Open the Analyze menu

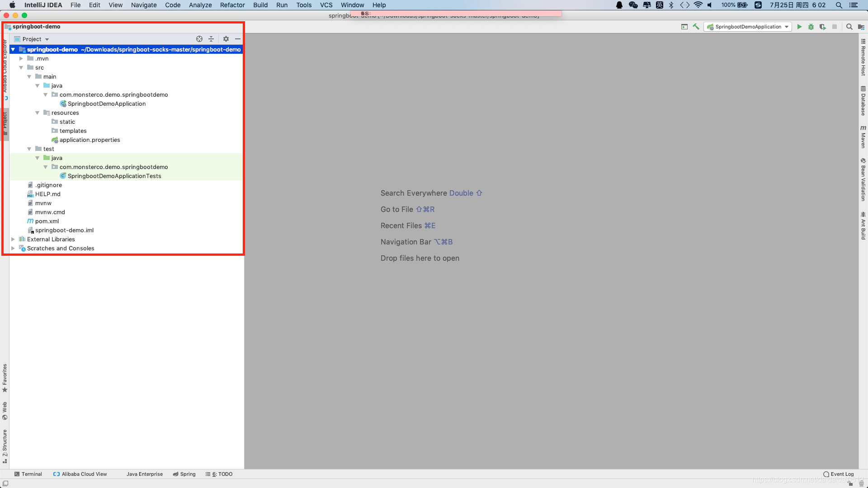point(200,5)
